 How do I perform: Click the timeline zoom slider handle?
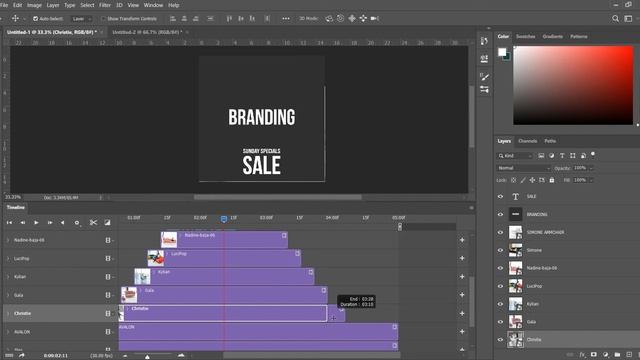point(147,356)
